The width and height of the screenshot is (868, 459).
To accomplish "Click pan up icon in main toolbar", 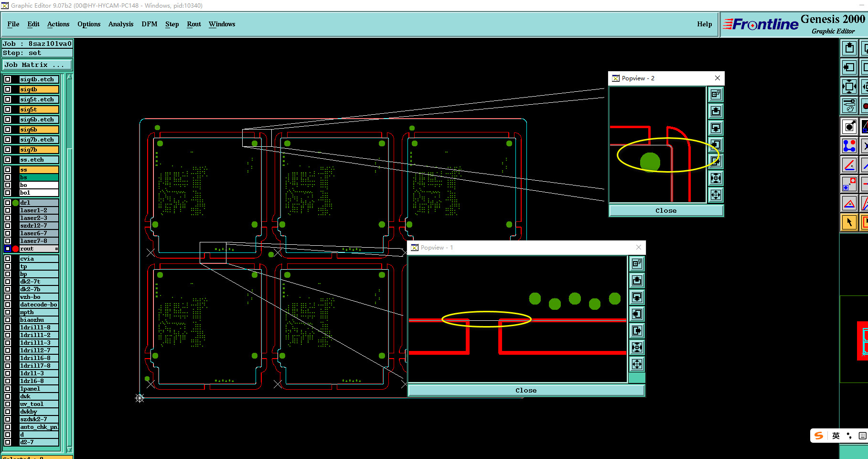I will click(849, 48).
